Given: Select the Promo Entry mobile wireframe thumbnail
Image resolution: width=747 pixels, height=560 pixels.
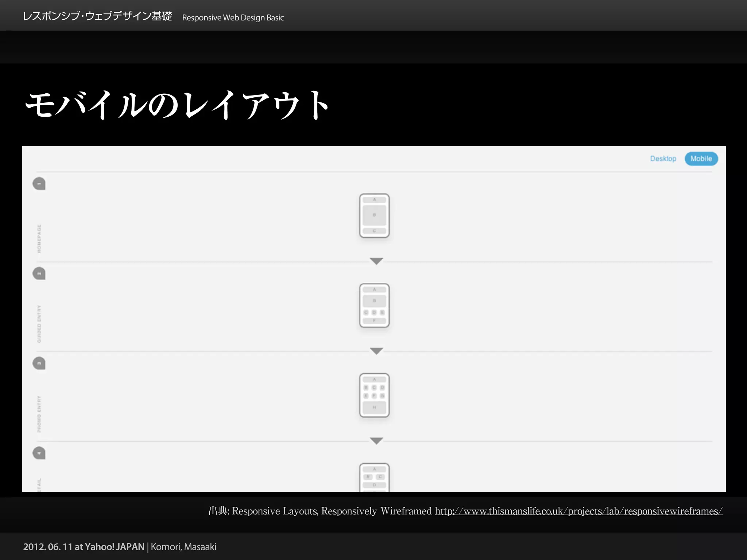Looking at the screenshot, I should click(x=374, y=395).
